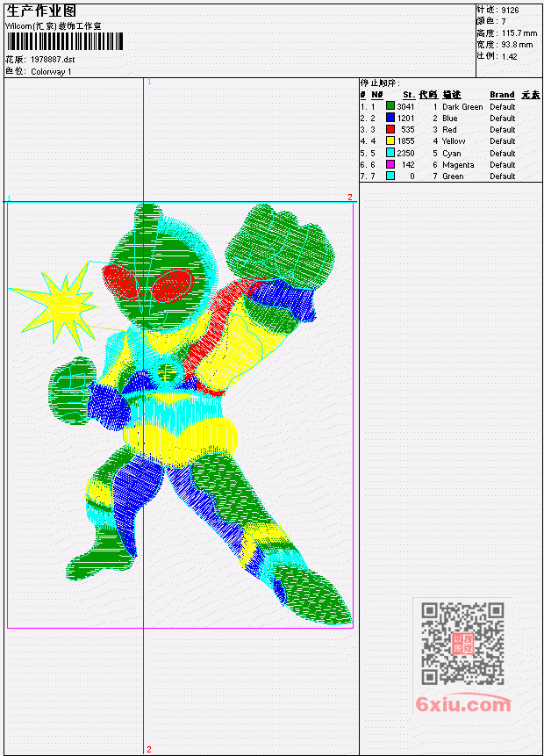Click the file name 1978887.dst
Screen dimensions: 544x756
coord(53,60)
